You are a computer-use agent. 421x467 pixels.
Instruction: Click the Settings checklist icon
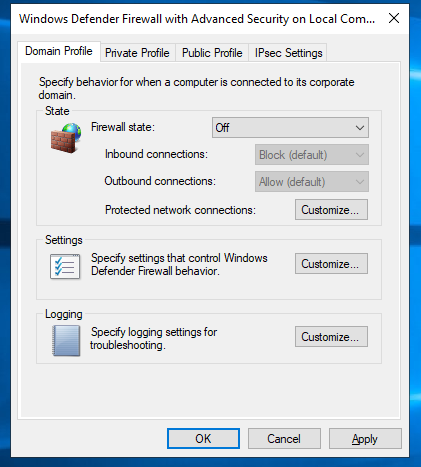click(65, 266)
